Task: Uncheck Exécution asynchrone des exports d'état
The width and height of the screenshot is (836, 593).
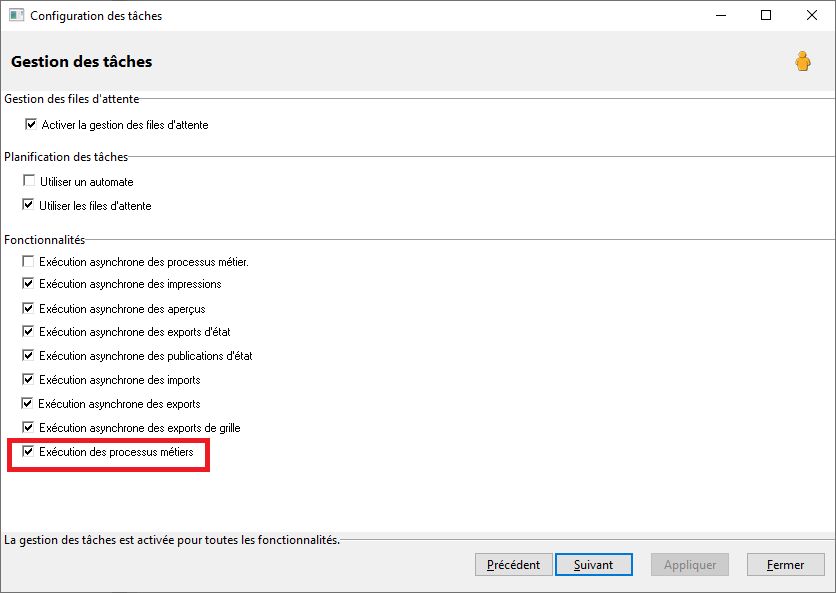Action: (x=28, y=331)
